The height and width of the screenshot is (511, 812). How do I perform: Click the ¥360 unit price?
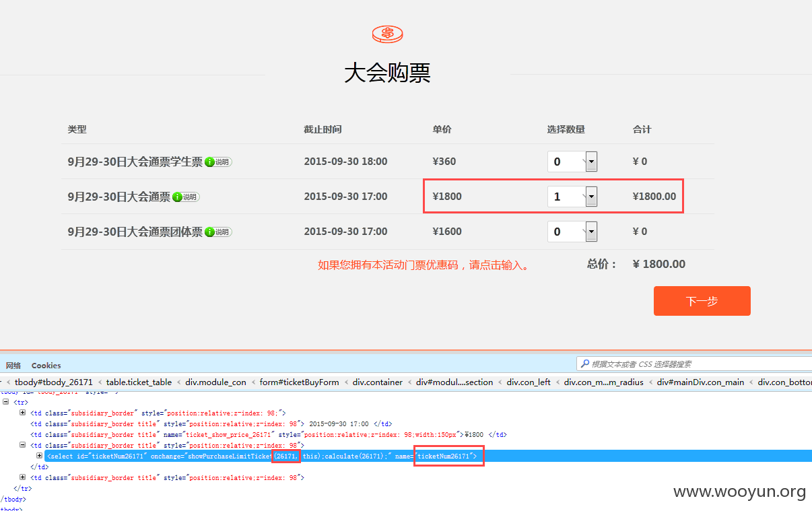[444, 162]
